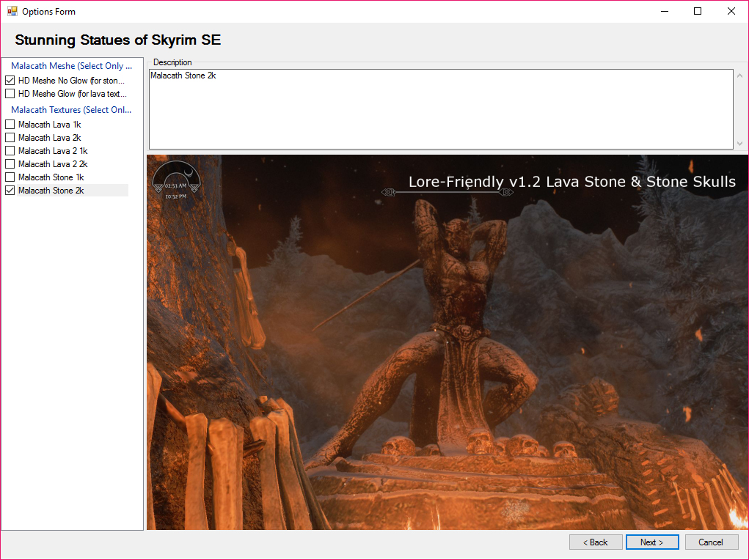The image size is (749, 560).
Task: Click the Stunning Statues of Skyrim SE title
Action: pos(117,40)
